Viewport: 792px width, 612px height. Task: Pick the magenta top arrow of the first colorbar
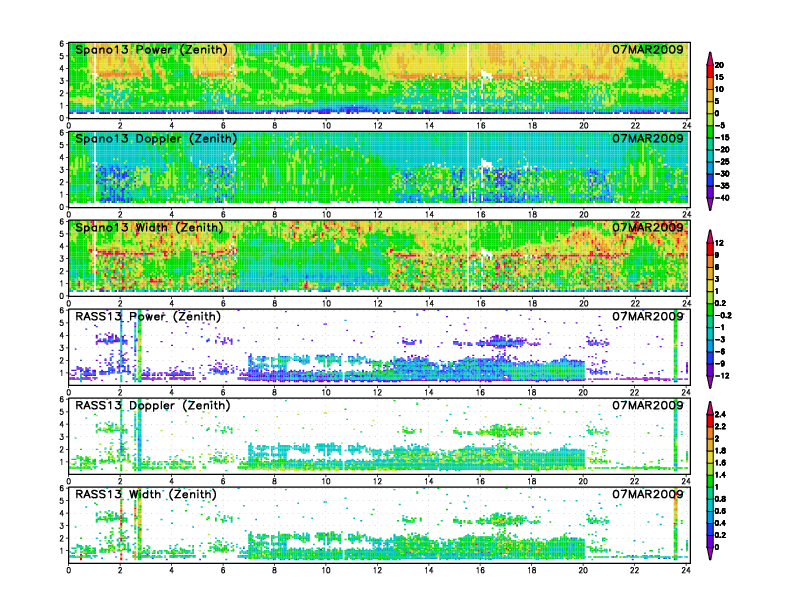710,58
